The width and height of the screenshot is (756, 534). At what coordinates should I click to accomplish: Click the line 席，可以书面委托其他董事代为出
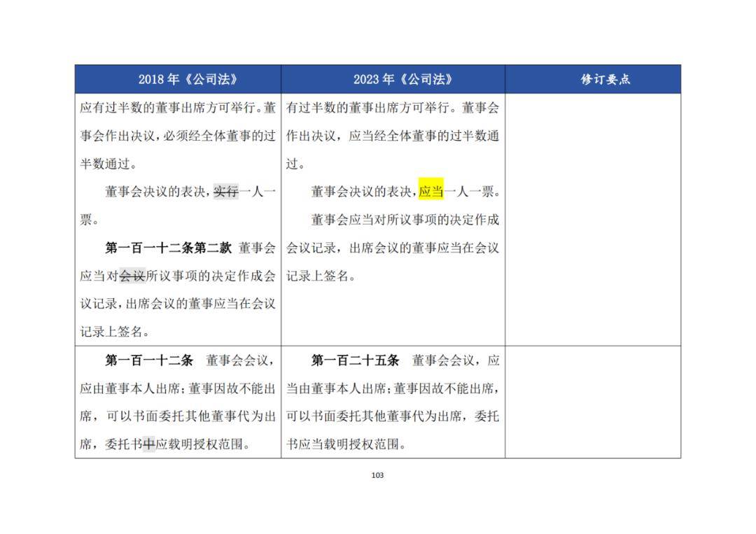pos(178,416)
